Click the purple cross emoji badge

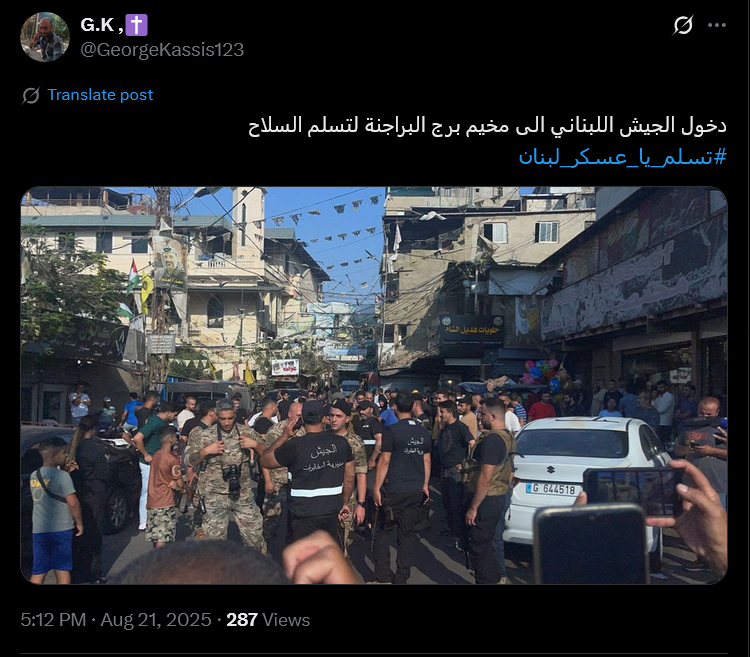137,25
